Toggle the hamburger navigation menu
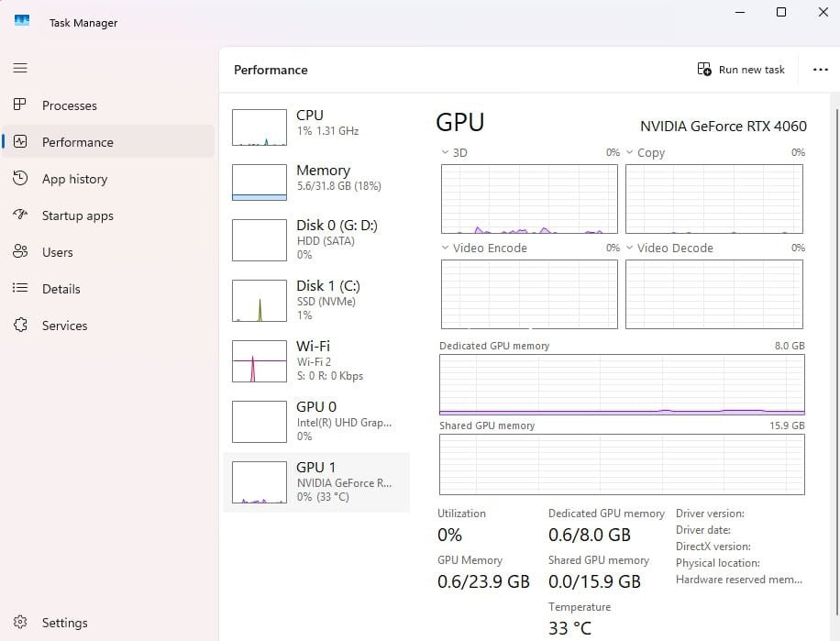The height and width of the screenshot is (641, 840). point(20,68)
